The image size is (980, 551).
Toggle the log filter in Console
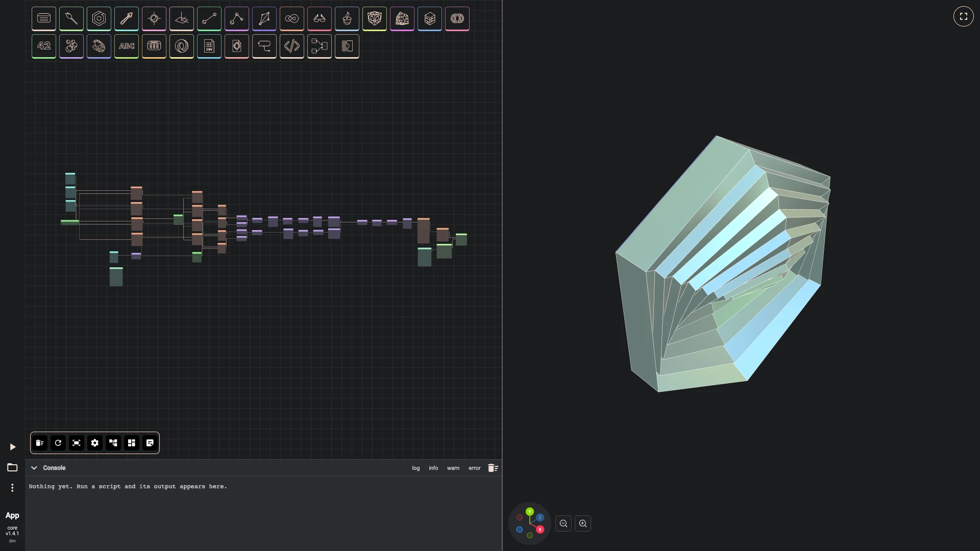coord(416,468)
